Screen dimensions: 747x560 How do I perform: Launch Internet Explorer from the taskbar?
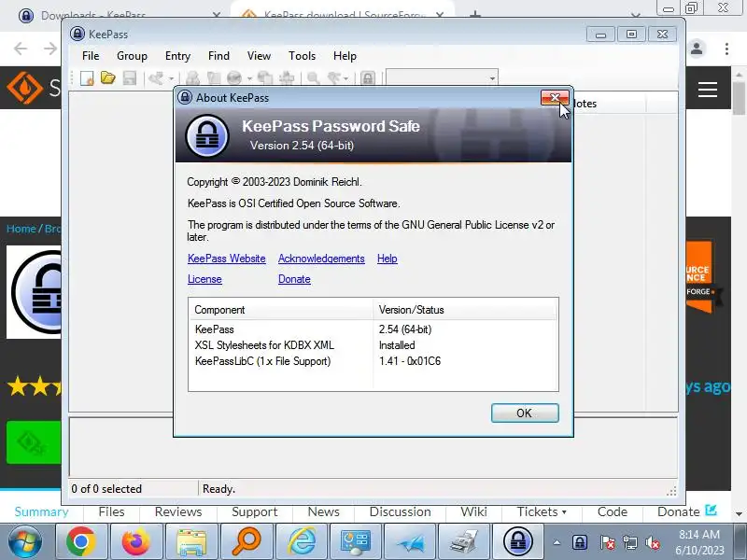click(301, 541)
